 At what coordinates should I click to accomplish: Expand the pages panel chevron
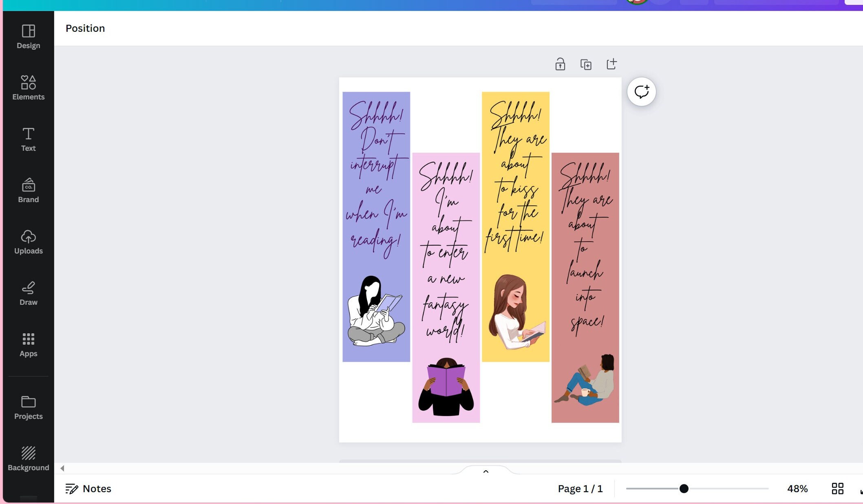pyautogui.click(x=486, y=471)
